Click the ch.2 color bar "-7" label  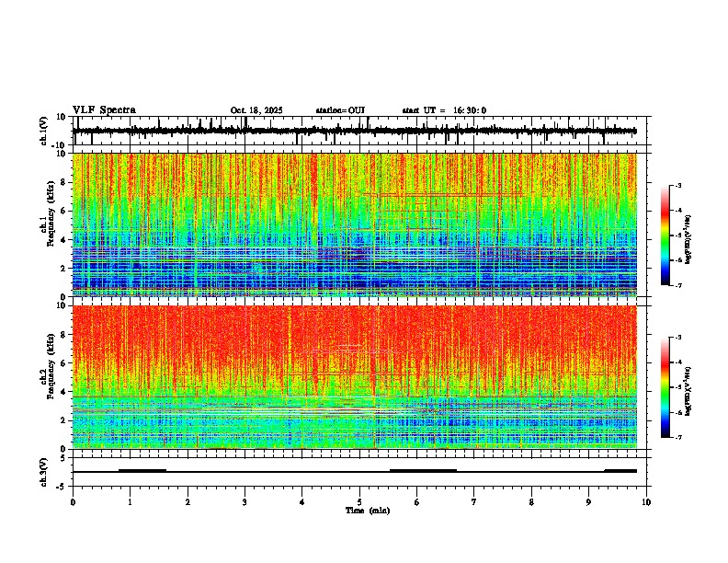(x=677, y=437)
